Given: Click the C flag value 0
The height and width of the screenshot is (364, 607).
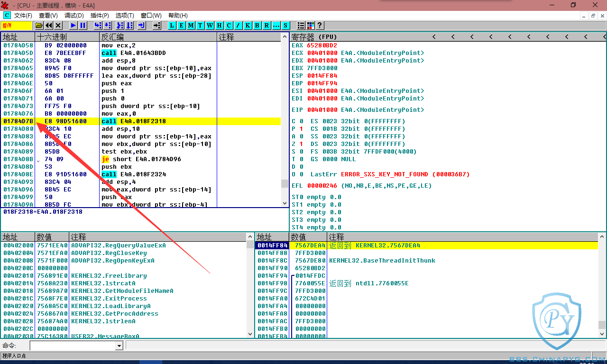Looking at the screenshot, I should pyautogui.click(x=301, y=121).
